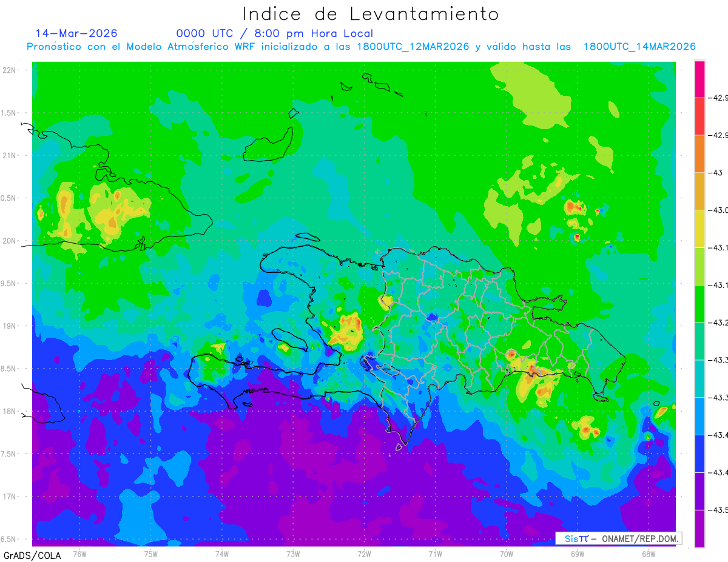Viewport: 728px width, 562px height.
Task: Click the '73W' longitude label
Action: pos(292,554)
